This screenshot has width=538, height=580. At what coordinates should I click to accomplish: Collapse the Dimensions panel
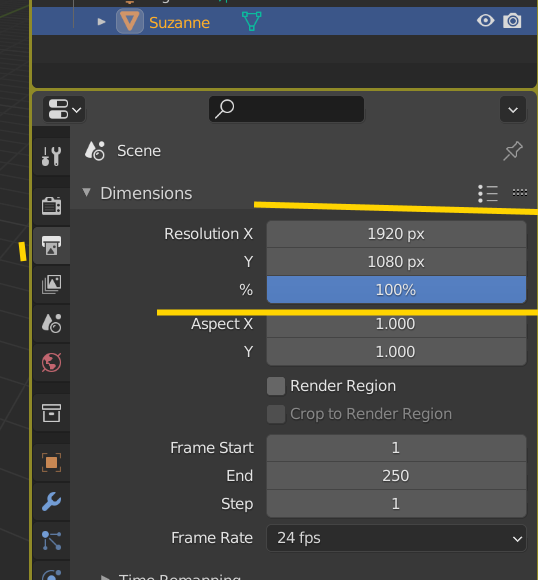click(x=87, y=192)
